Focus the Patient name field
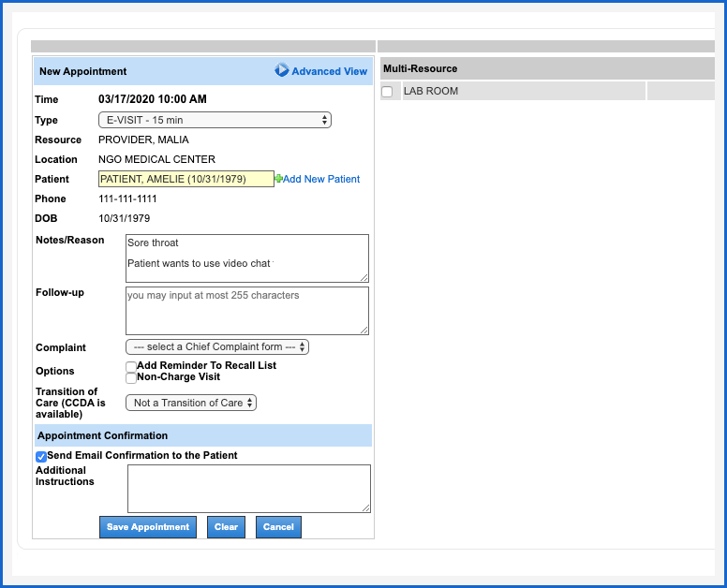This screenshot has height=588, width=727. pos(185,179)
